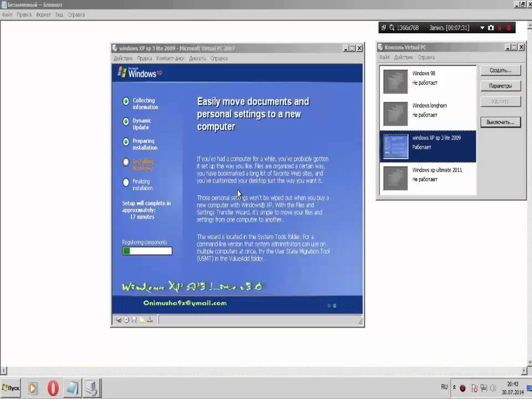Select the Windows xp ultimate 2011 entry

(x=428, y=178)
